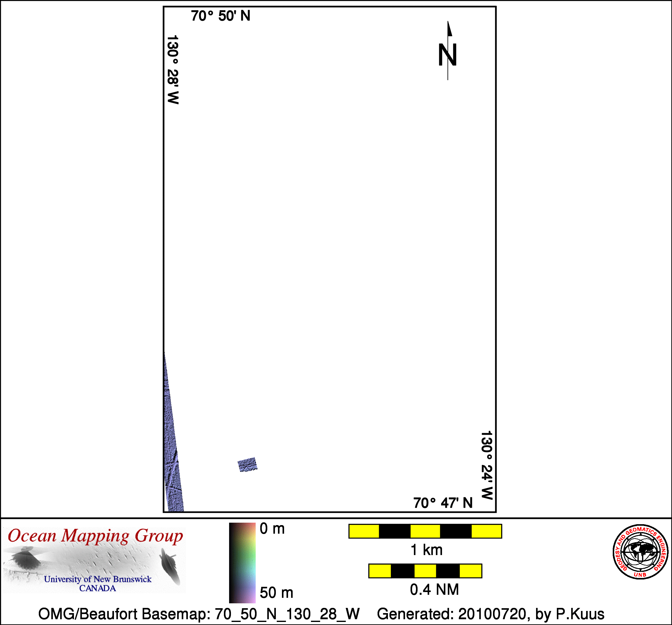The image size is (672, 625).
Task: Click the 1 km scale bar
Action: coord(425,531)
